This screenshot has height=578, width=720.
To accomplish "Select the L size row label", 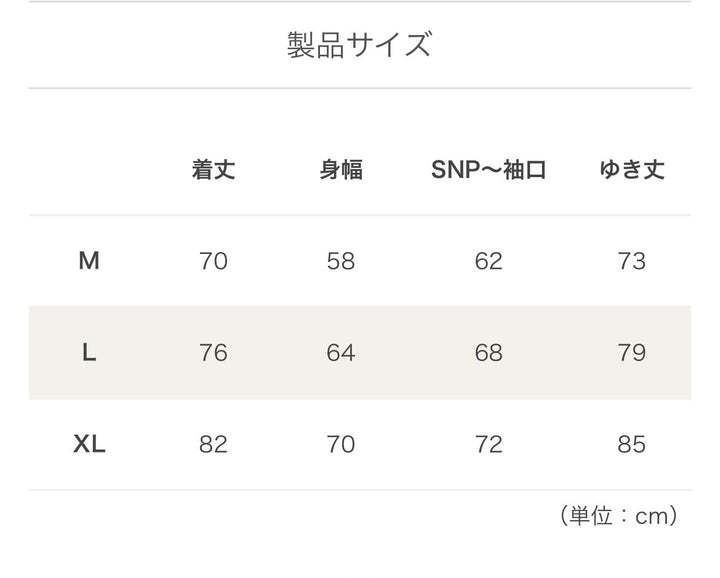I will (x=89, y=353).
